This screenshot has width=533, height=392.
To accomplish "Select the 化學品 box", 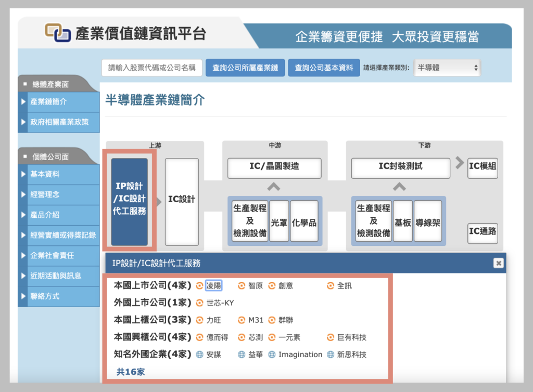I will [x=304, y=221].
